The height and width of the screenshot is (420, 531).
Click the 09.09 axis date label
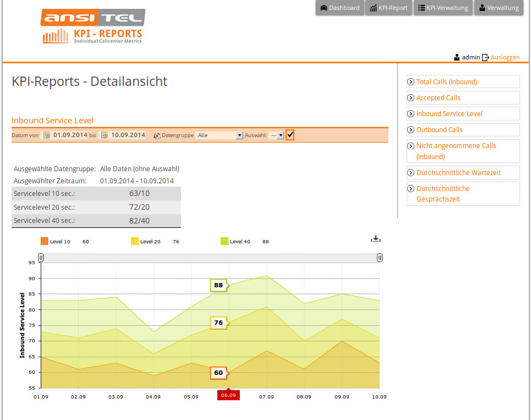pyautogui.click(x=342, y=397)
